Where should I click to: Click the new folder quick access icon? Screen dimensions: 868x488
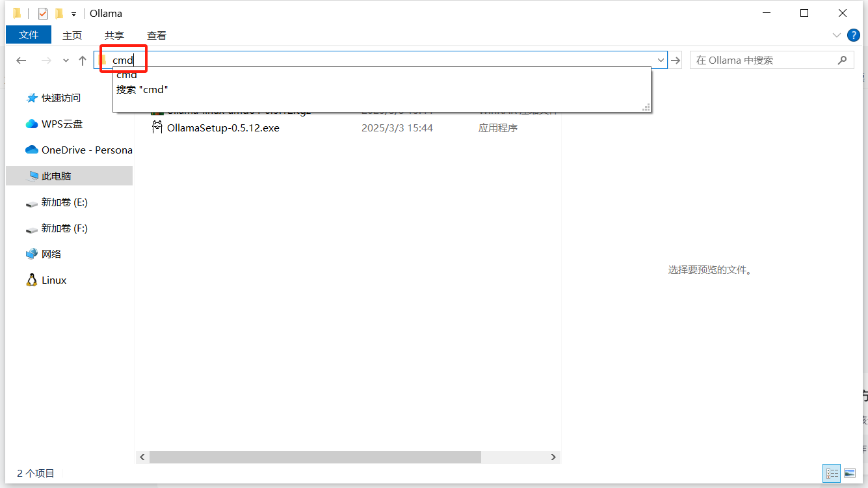(59, 14)
